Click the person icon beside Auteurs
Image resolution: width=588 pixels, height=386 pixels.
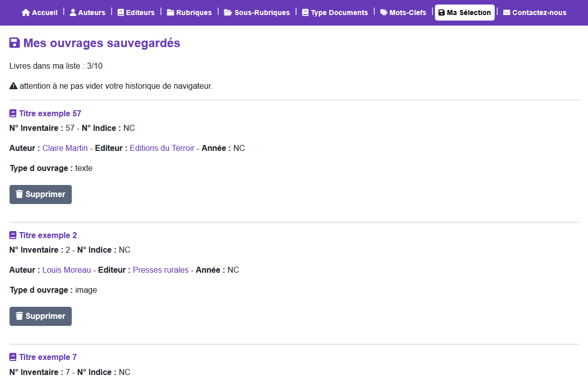click(73, 13)
